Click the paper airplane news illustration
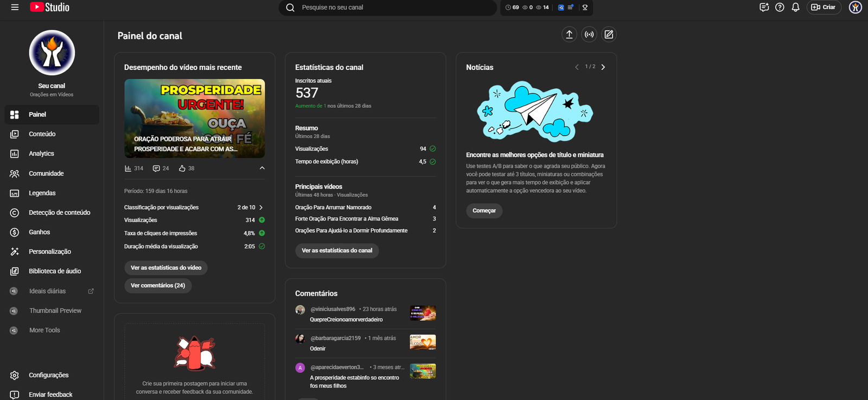This screenshot has width=868, height=400. (x=535, y=112)
